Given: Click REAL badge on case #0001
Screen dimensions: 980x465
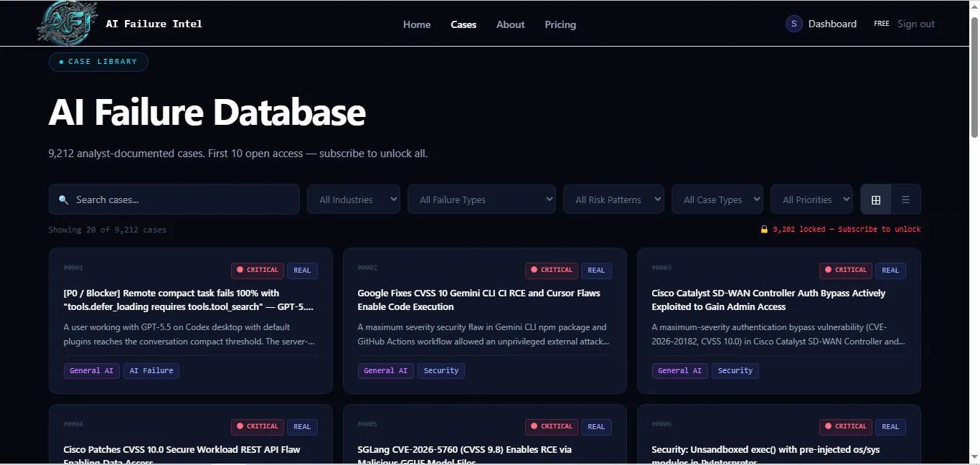Looking at the screenshot, I should (303, 271).
